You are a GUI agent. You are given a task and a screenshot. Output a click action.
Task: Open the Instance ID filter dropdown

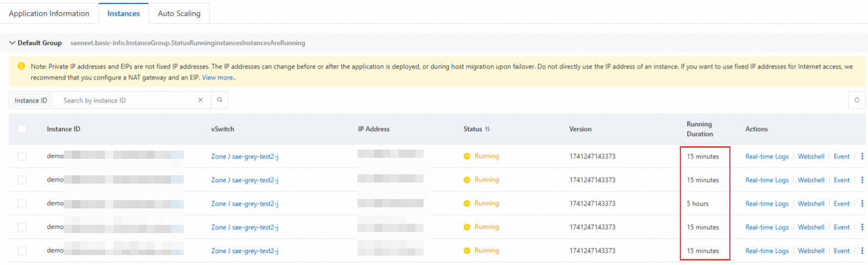31,101
